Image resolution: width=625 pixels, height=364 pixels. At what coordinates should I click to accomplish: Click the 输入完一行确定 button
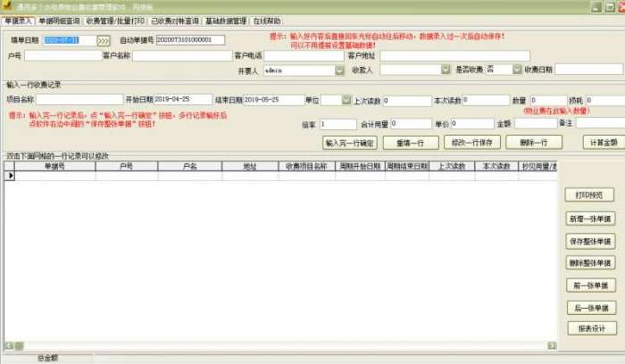click(350, 143)
